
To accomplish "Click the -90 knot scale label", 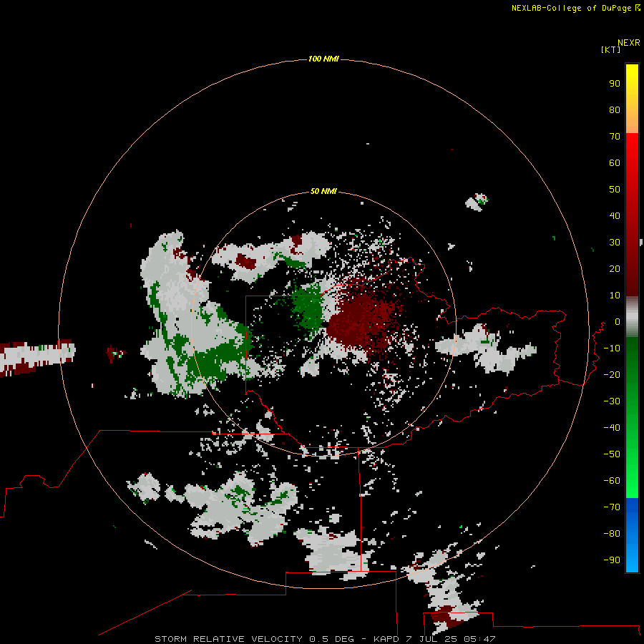I will (612, 560).
